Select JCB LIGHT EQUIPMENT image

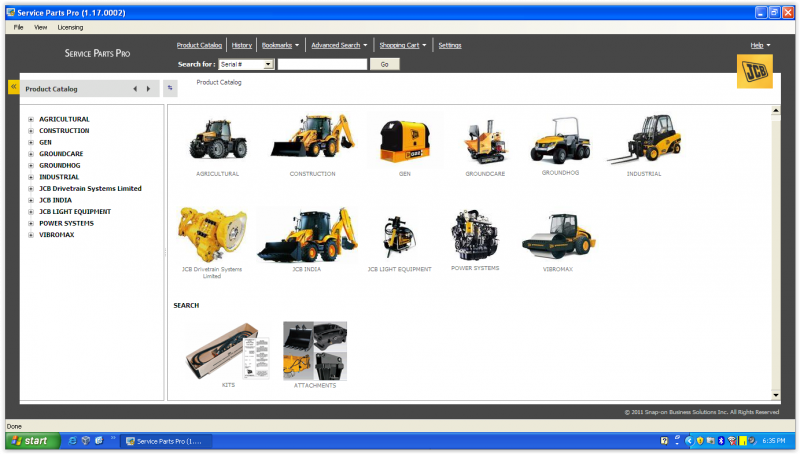399,237
